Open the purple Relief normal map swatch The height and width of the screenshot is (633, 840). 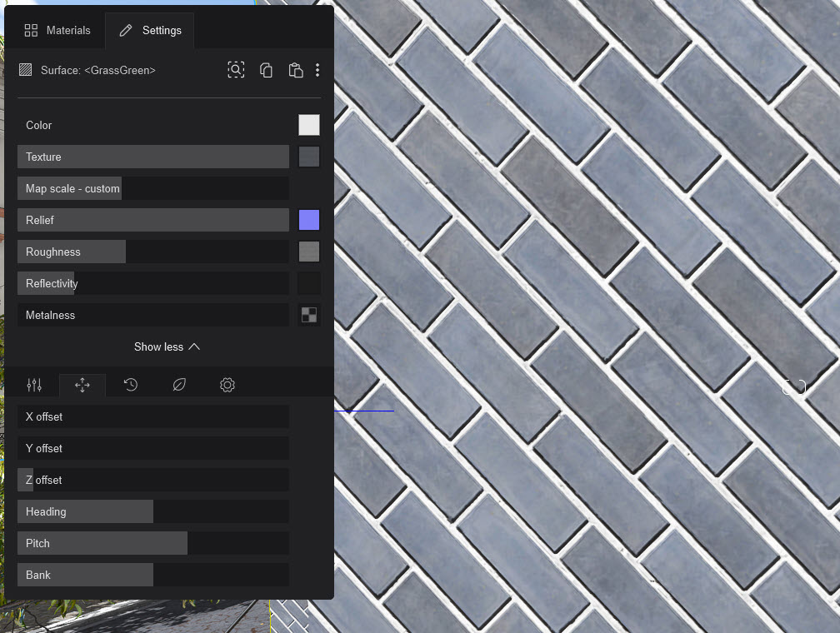[x=309, y=220]
